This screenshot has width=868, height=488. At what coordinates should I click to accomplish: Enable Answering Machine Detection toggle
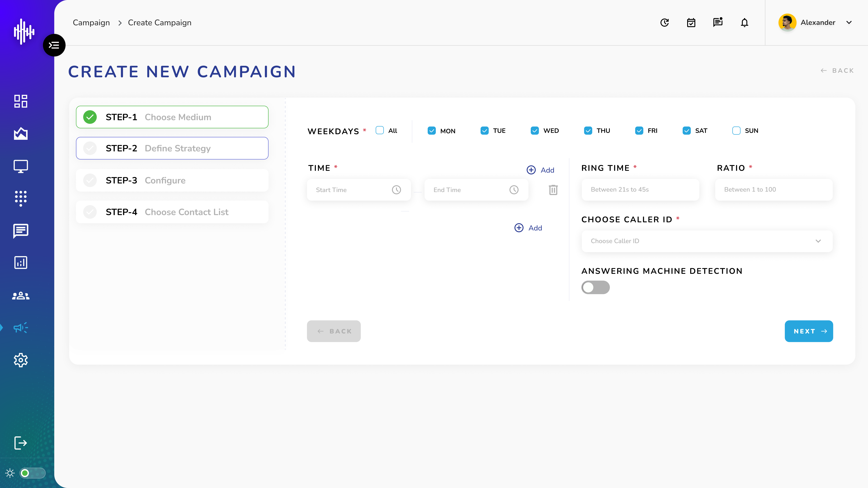pyautogui.click(x=595, y=287)
